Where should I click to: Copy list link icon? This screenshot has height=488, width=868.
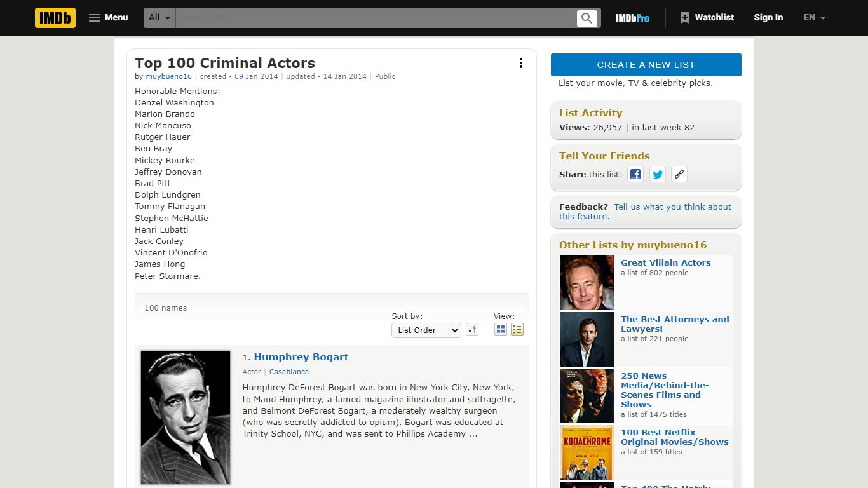(679, 174)
